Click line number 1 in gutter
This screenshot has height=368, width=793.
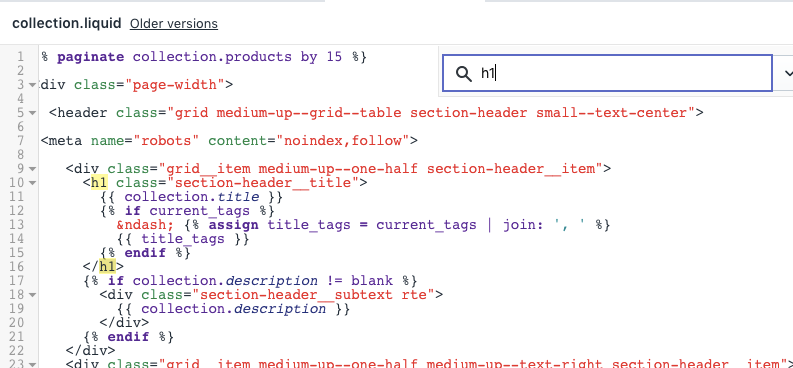pos(20,57)
